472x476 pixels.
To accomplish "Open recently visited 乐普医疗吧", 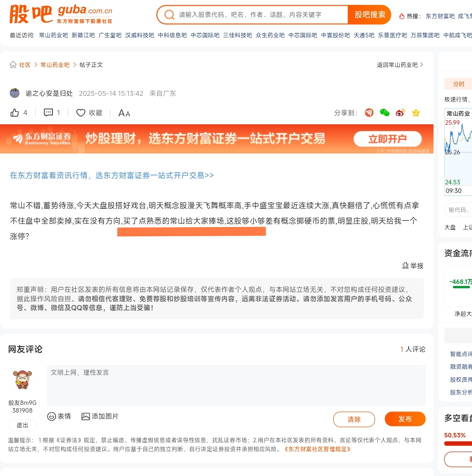I will pyautogui.click(x=392, y=35).
